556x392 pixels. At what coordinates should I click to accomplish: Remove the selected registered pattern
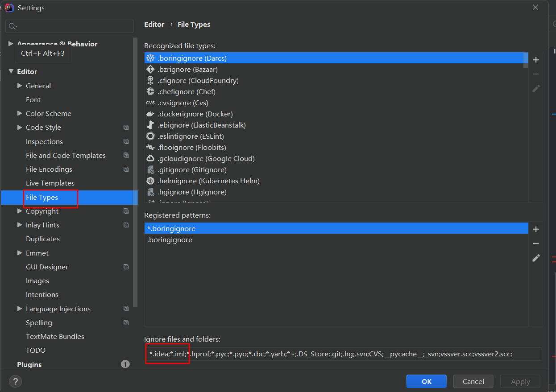[536, 243]
